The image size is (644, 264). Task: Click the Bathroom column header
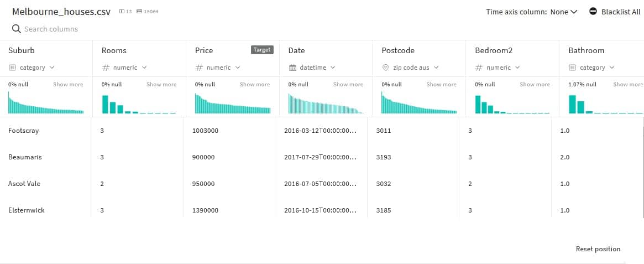(586, 50)
